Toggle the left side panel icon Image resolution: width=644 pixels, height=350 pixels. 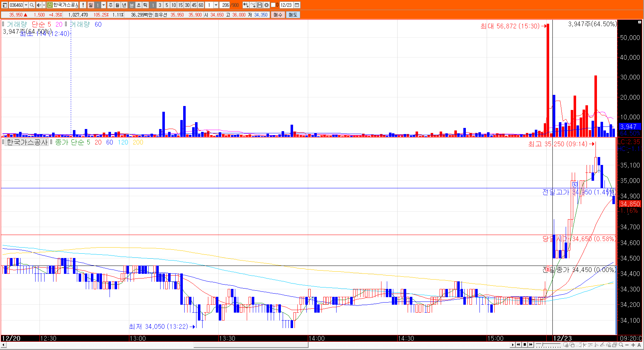[x=4, y=5]
